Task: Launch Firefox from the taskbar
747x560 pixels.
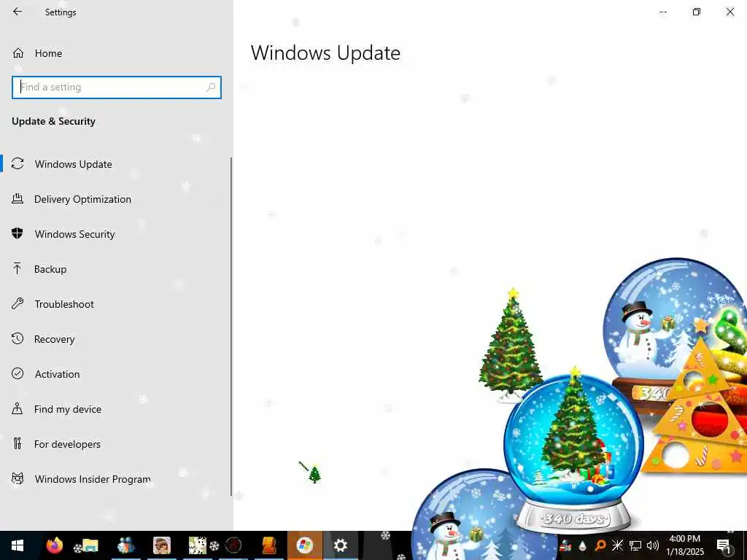Action: pos(54,545)
